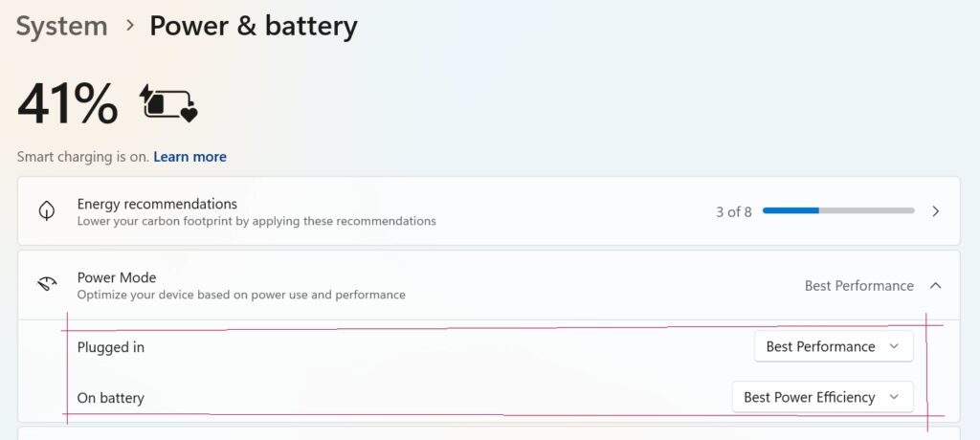Click the On battery row label
Image resolution: width=980 pixels, height=440 pixels.
click(111, 398)
